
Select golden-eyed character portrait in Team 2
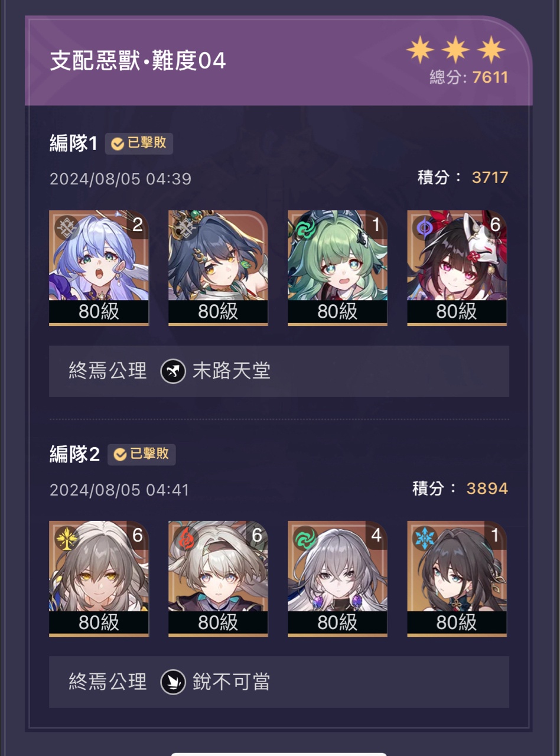pyautogui.click(x=99, y=578)
